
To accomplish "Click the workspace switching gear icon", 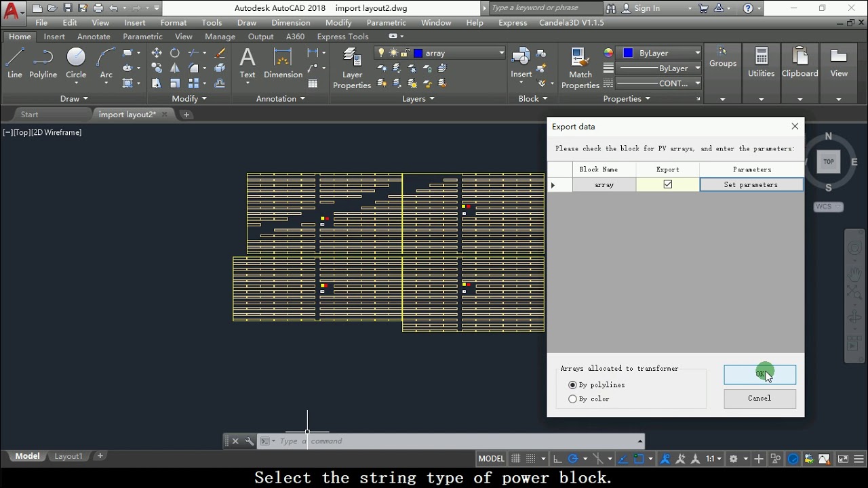I will [x=733, y=459].
